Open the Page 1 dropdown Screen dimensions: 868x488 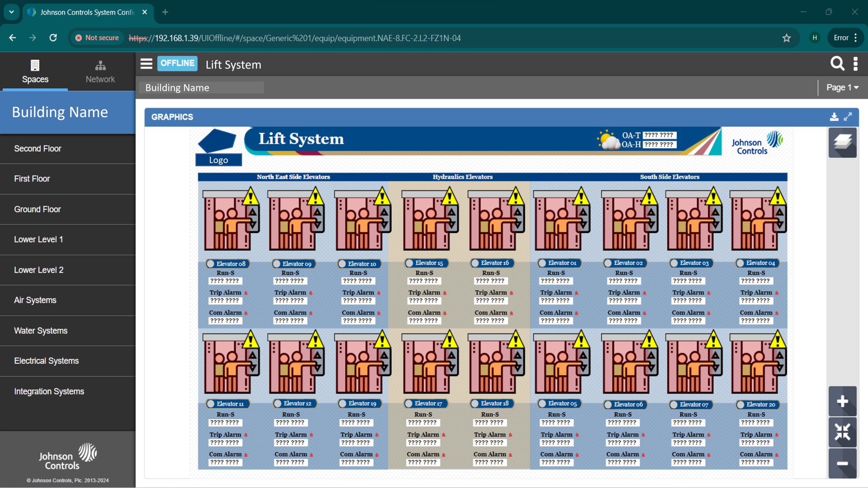[842, 88]
